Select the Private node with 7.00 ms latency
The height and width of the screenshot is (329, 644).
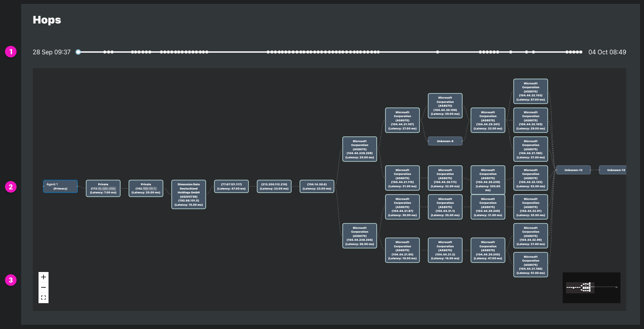[103, 188]
